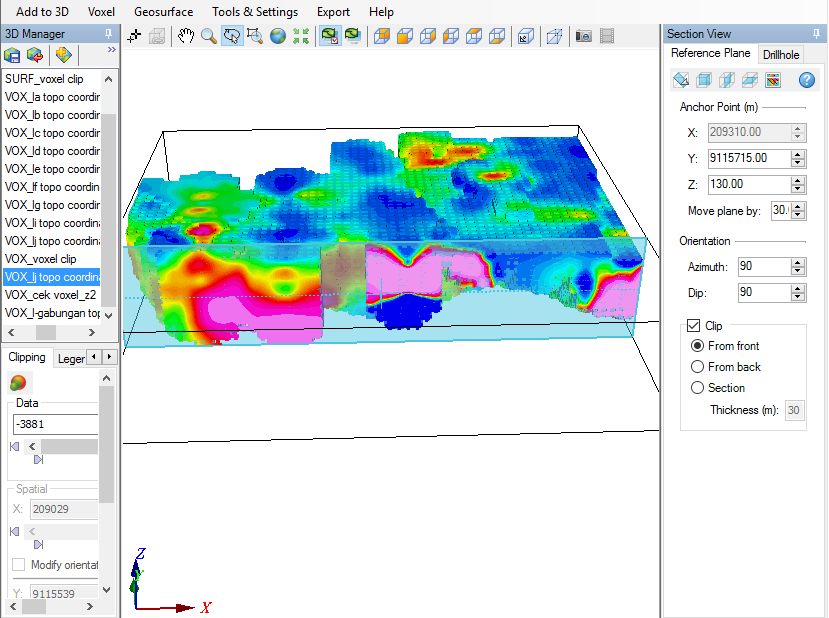Open Section View help icon
This screenshot has width=829, height=618.
coord(806,80)
